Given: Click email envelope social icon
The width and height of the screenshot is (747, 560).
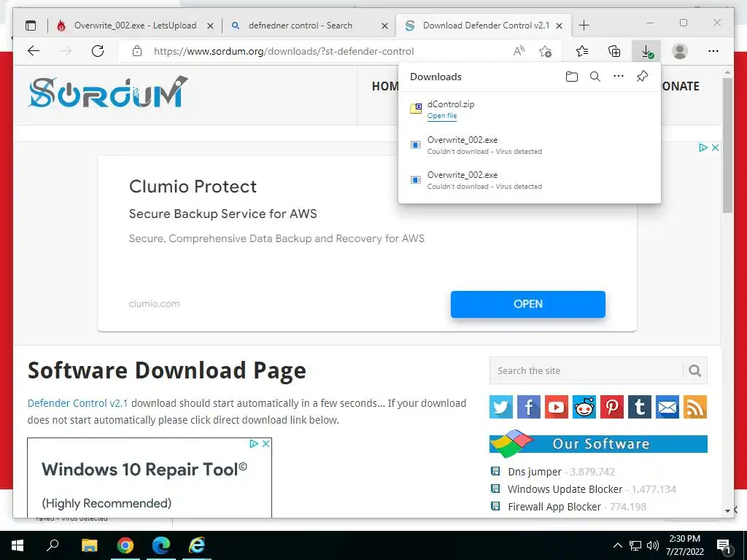Looking at the screenshot, I should click(x=667, y=407).
